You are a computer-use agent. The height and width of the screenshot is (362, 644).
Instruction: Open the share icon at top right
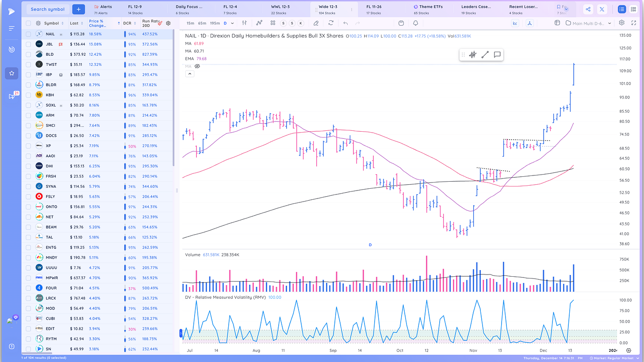point(588,9)
